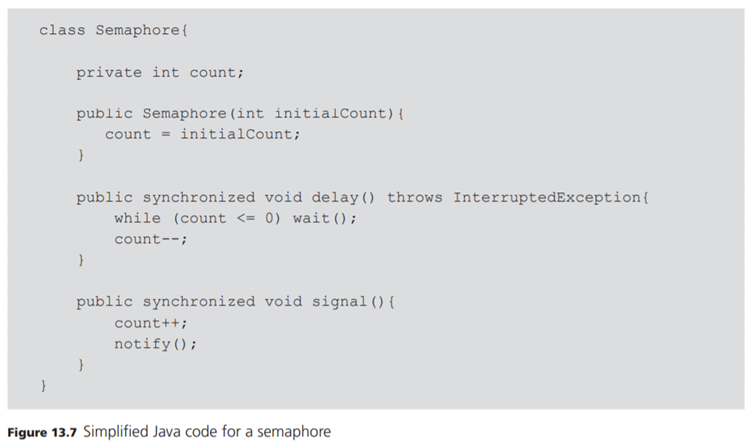Click the 'throws' keyword
Screen dimensions: 752x443
(x=414, y=197)
